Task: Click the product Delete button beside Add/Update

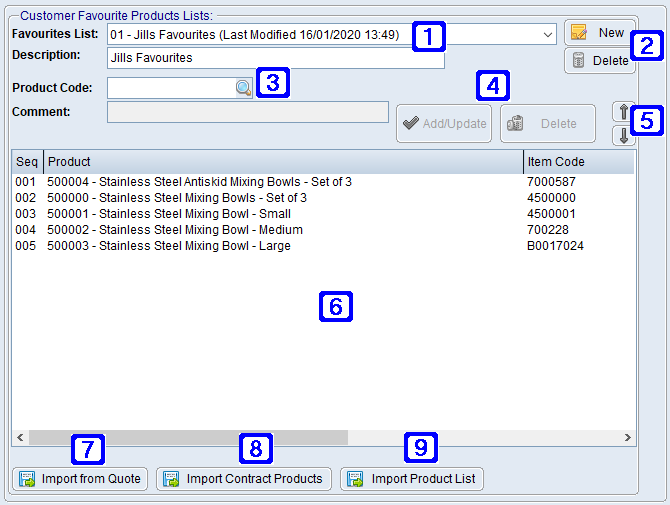Action: point(547,124)
